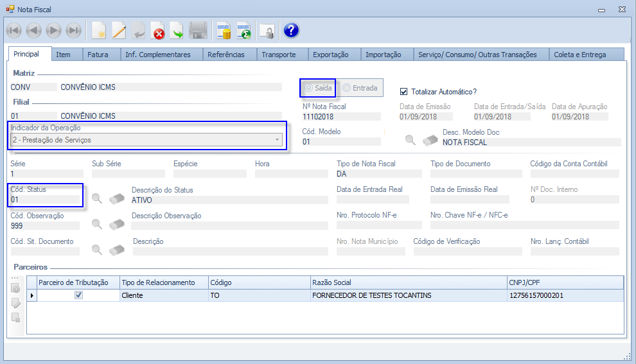Viewport: 636px width, 364px height.
Task: Click the Data de Emissão field
Action: 426,117
